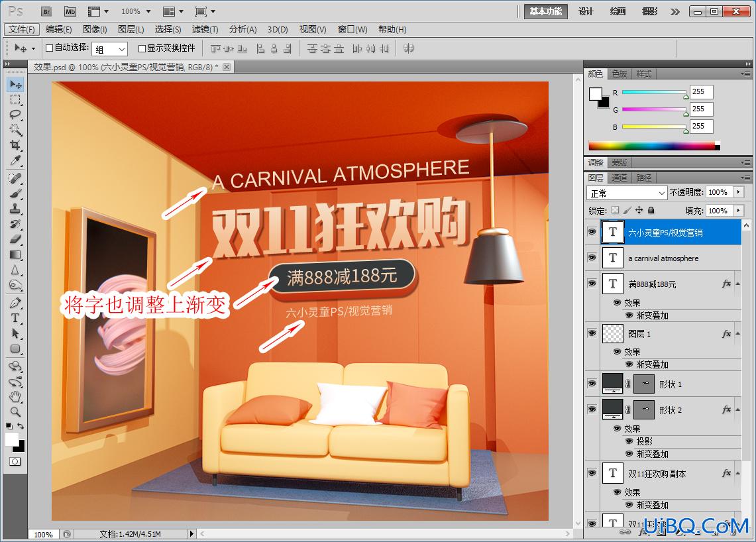
Task: Open the 图层(L) menu
Action: pyautogui.click(x=131, y=29)
